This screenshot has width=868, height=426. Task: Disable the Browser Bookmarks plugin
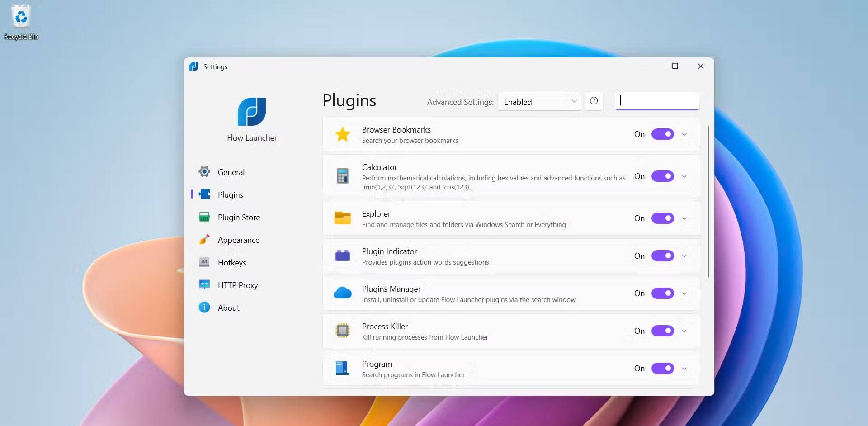pyautogui.click(x=662, y=134)
